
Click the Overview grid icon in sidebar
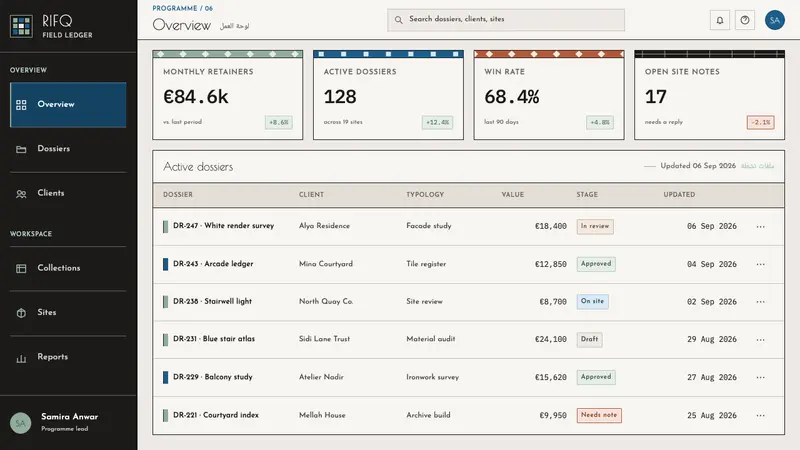(21, 105)
